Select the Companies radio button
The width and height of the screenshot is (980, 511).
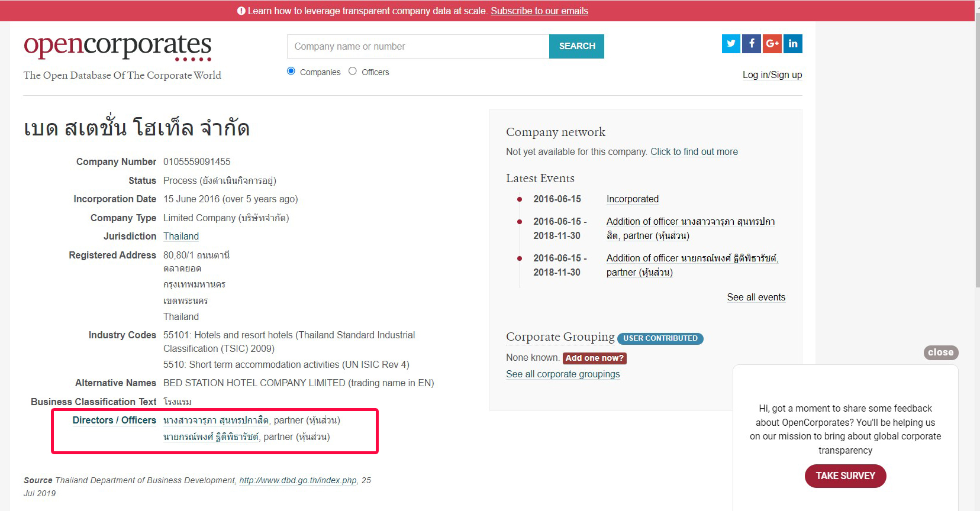pos(291,71)
